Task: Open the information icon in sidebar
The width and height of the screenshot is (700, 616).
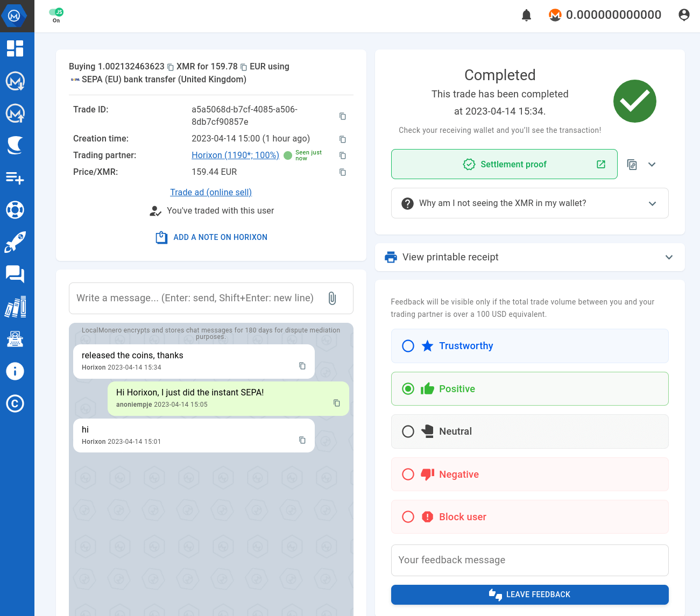Action: coord(15,371)
